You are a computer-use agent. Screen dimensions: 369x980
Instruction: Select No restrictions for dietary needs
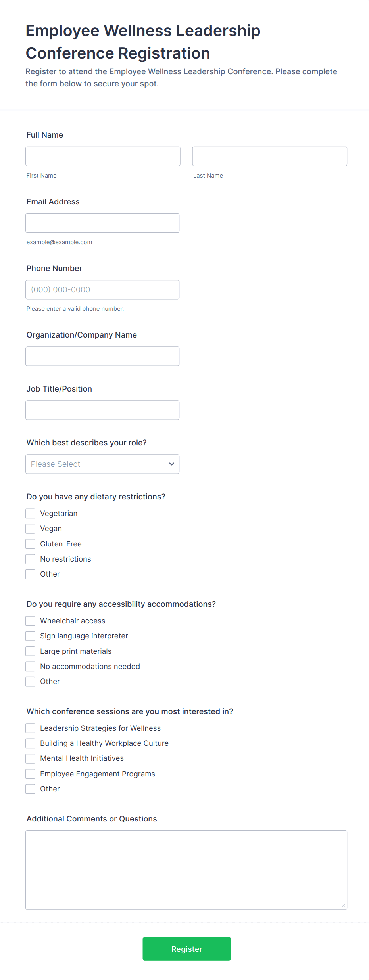(30, 559)
